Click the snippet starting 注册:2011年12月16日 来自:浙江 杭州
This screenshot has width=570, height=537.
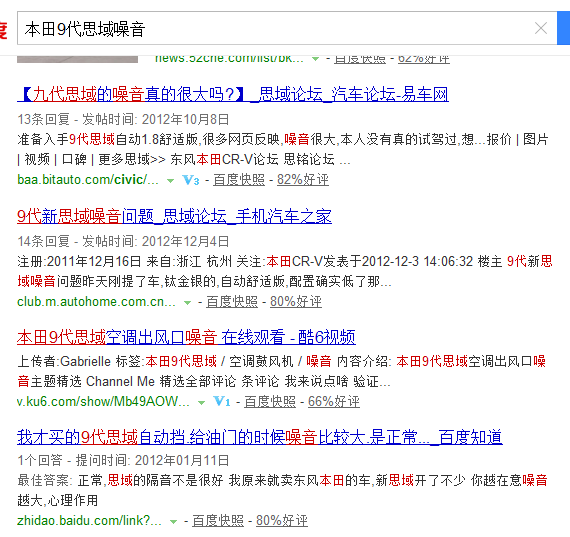[x=285, y=271]
